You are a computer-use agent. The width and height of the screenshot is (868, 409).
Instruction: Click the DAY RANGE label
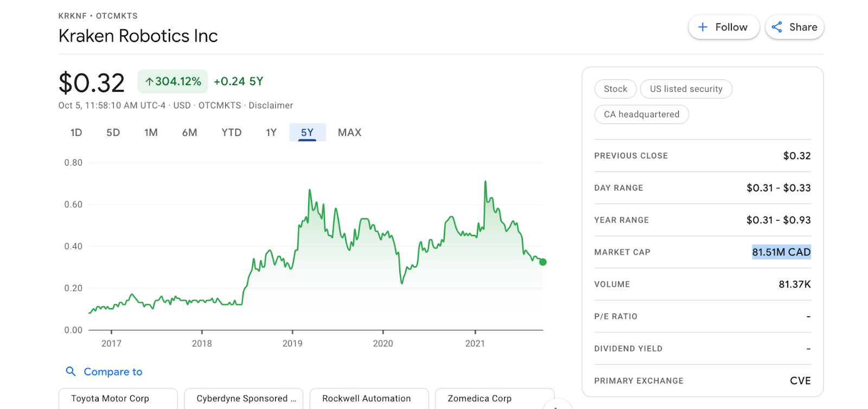[618, 188]
